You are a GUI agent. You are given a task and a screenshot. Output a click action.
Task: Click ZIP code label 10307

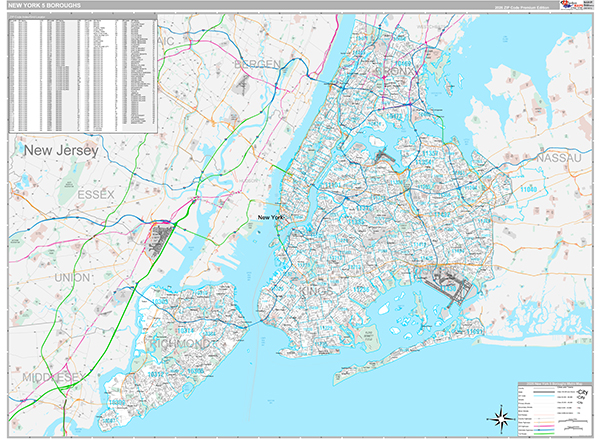(x=110, y=420)
